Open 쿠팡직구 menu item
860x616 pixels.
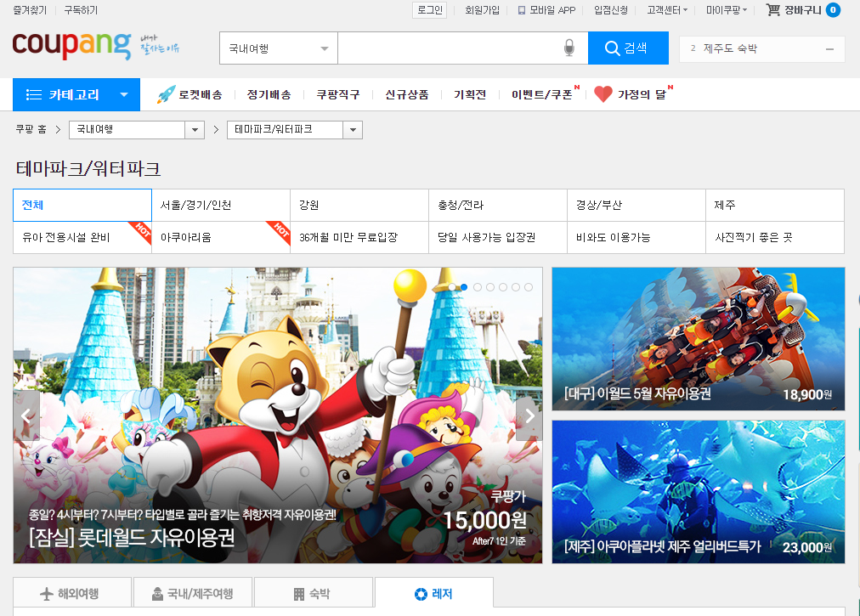coord(338,94)
